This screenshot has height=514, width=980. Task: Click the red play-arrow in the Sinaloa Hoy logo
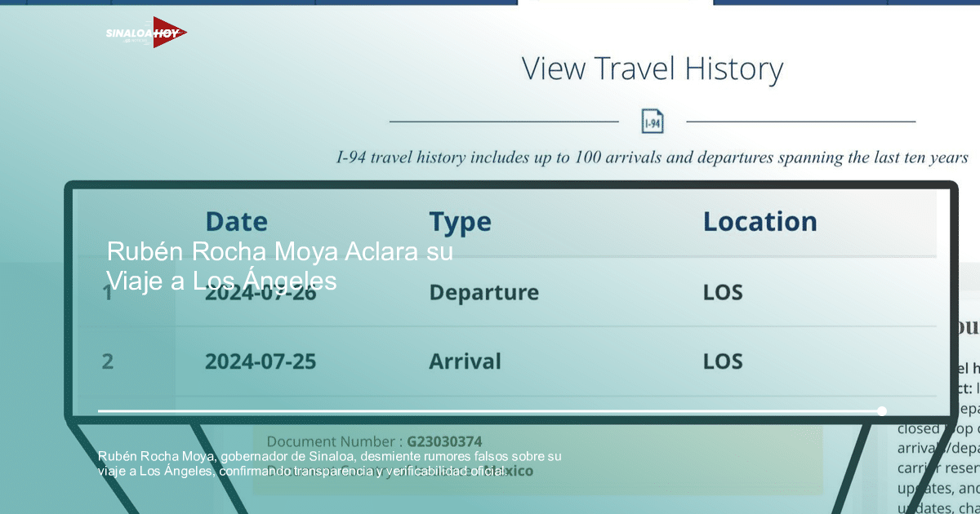[167, 31]
